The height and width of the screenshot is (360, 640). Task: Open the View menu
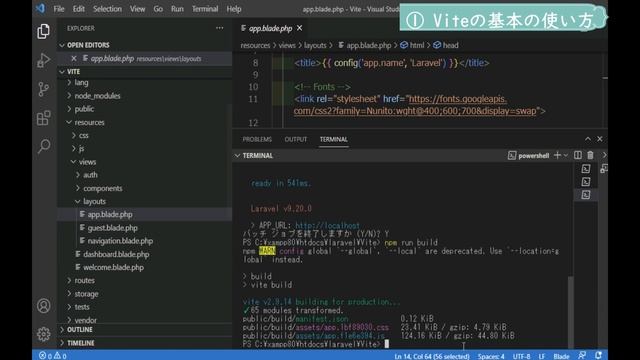coord(137,9)
